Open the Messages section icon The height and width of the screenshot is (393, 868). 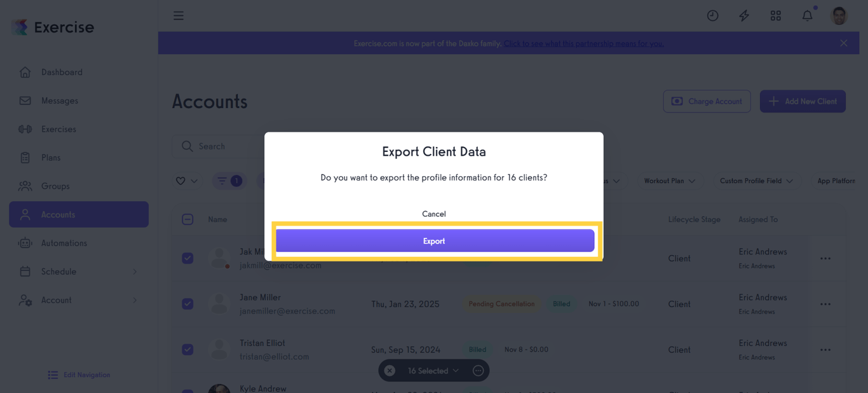pos(25,100)
